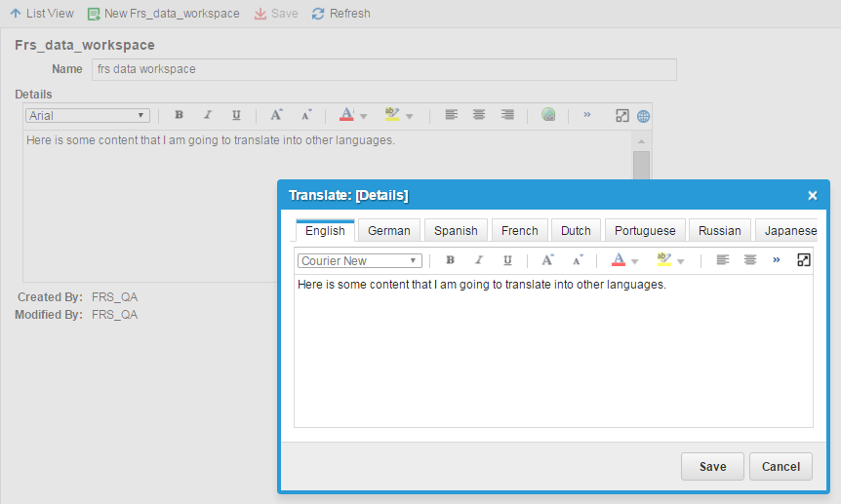
Task: Increase font size in Translate dialog toolbar
Action: coord(548,260)
